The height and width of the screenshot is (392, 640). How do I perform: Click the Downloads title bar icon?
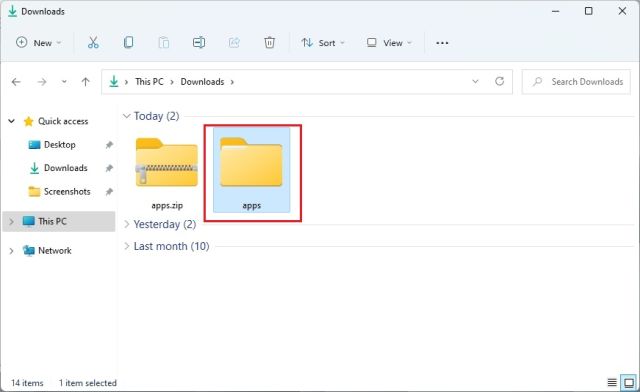click(x=13, y=11)
